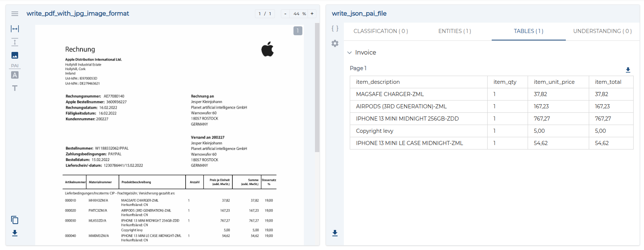The height and width of the screenshot is (250, 644).
Task: Click the order number W1188332062/PPAL
Action: 112,148
